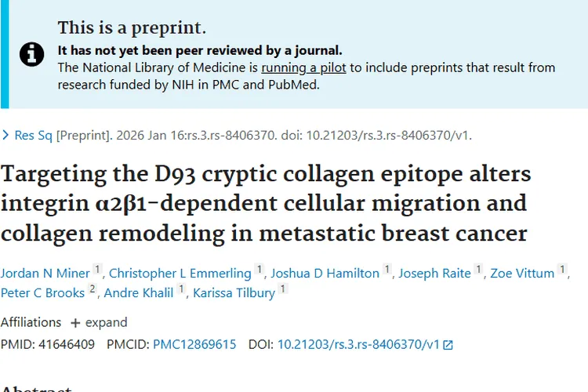Open author Joshua D Hamilton

[325, 273]
